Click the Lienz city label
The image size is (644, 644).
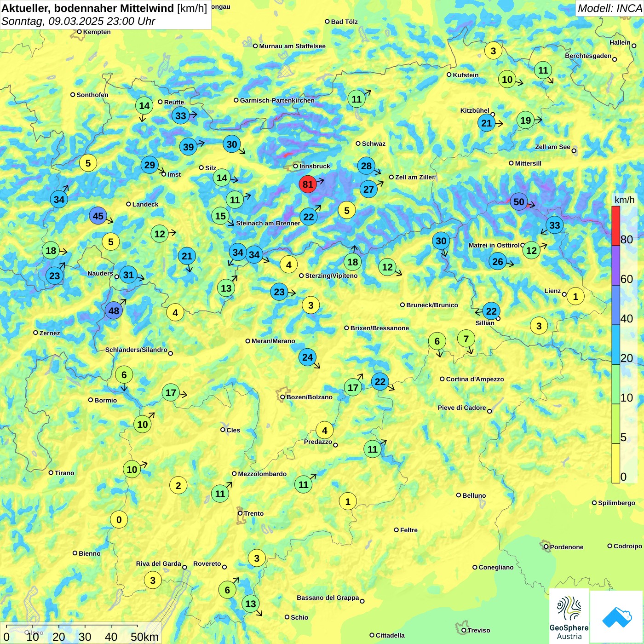coord(552,291)
